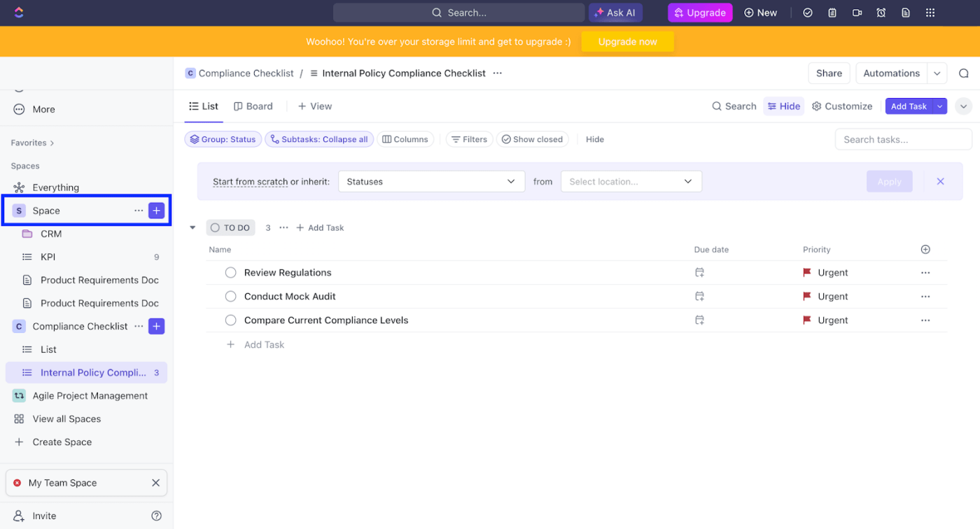Toggle Subtasks: Collapse all chip
980x529 pixels.
pos(319,139)
